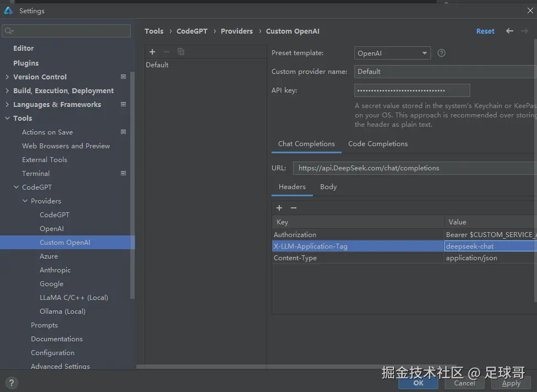Click the project-level icon beside Actions on Save

[x=123, y=132]
